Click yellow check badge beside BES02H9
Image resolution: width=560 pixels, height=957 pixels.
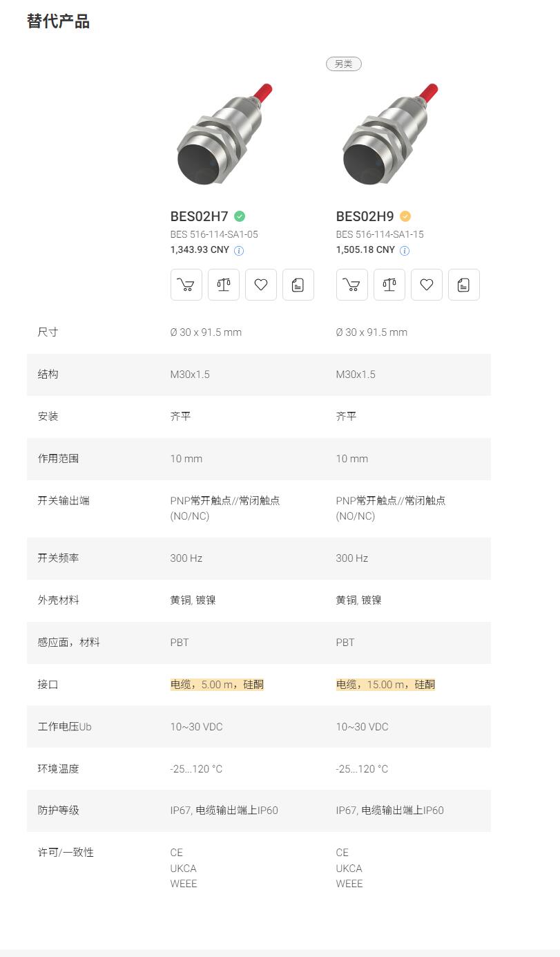coord(405,216)
